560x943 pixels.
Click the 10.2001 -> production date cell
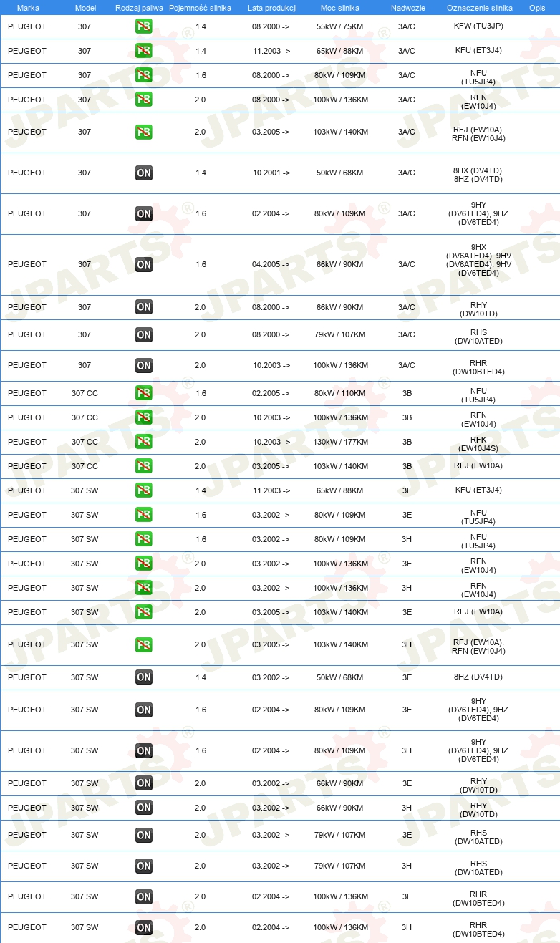pyautogui.click(x=271, y=173)
